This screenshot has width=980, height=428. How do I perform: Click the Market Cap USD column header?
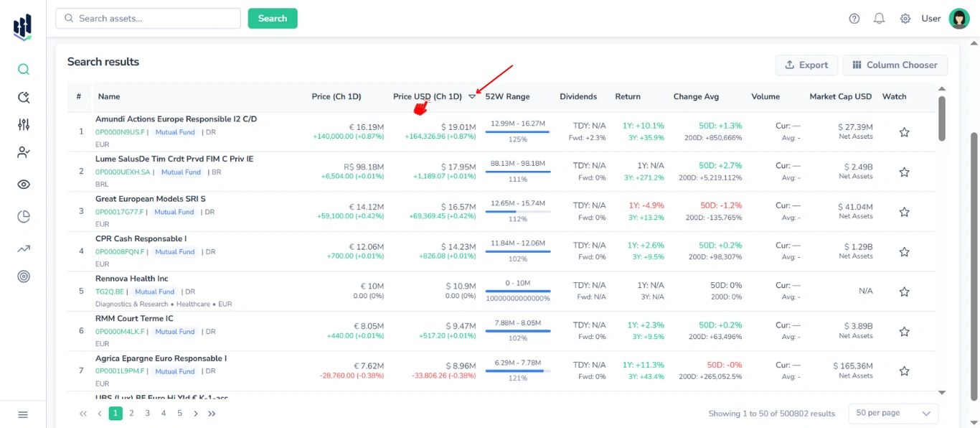tap(841, 96)
